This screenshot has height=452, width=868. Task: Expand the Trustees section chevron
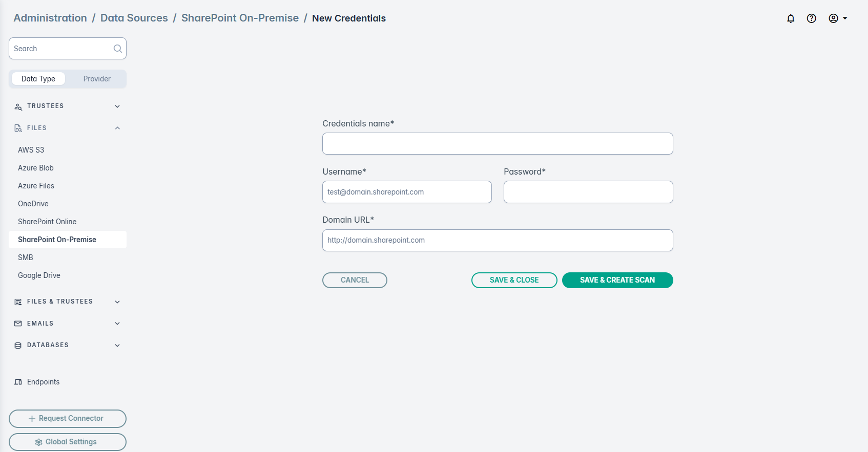coord(117,106)
